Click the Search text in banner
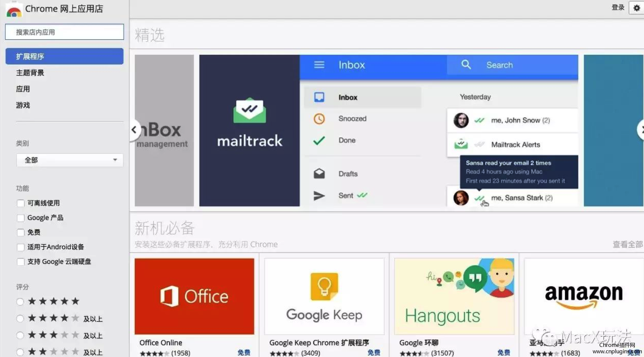Viewport: 644px width, 357px height. 500,65
